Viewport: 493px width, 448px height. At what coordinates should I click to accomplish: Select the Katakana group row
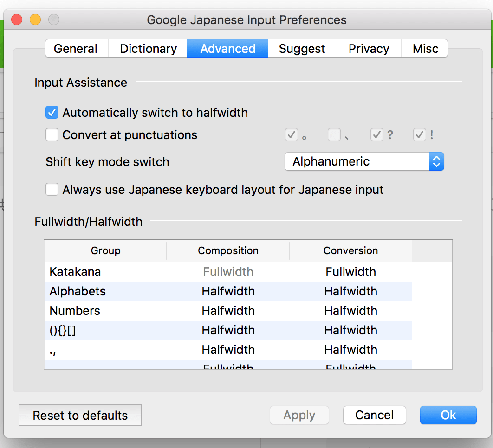click(106, 272)
